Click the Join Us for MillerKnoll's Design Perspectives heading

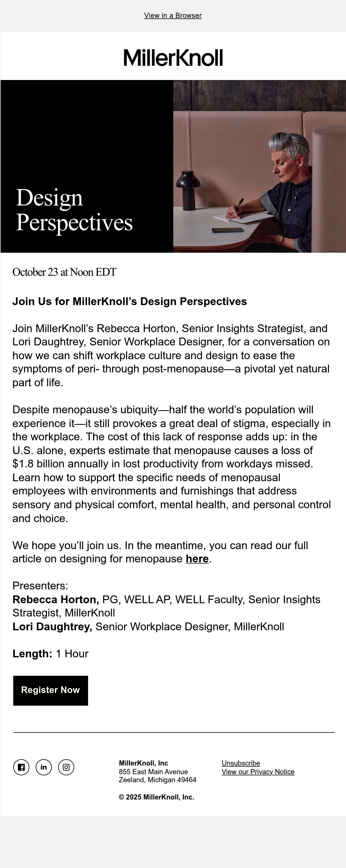coord(130,301)
